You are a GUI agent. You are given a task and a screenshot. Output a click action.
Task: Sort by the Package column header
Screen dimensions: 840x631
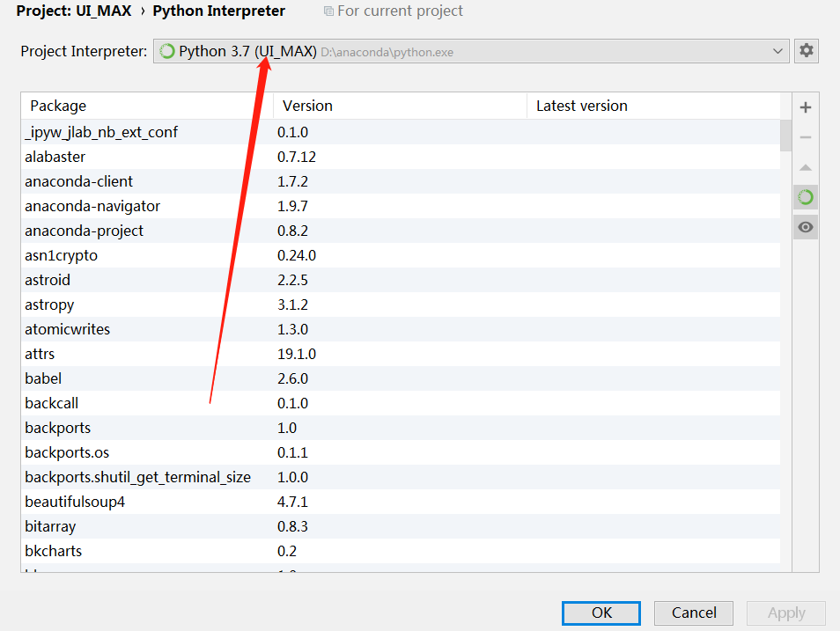[147, 106]
